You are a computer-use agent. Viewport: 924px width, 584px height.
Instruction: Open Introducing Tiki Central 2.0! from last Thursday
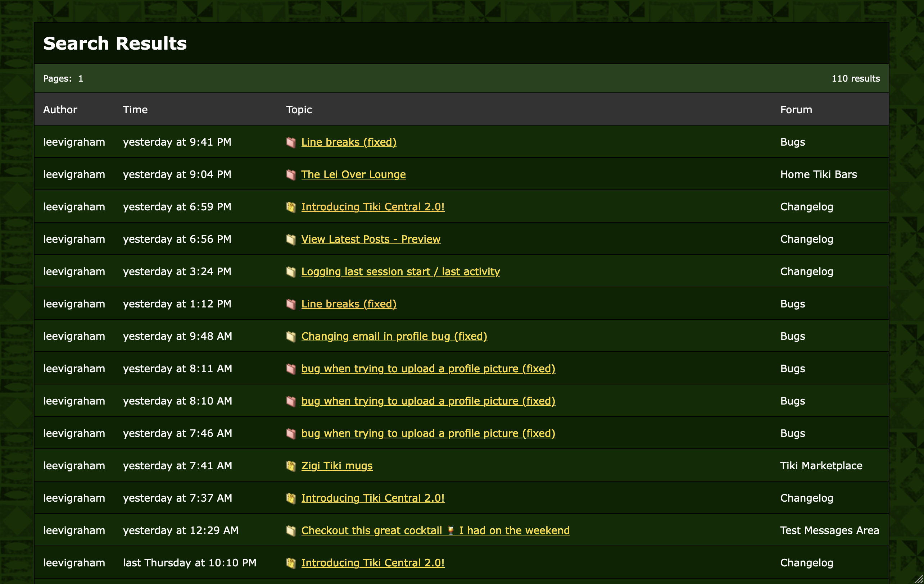pos(373,562)
